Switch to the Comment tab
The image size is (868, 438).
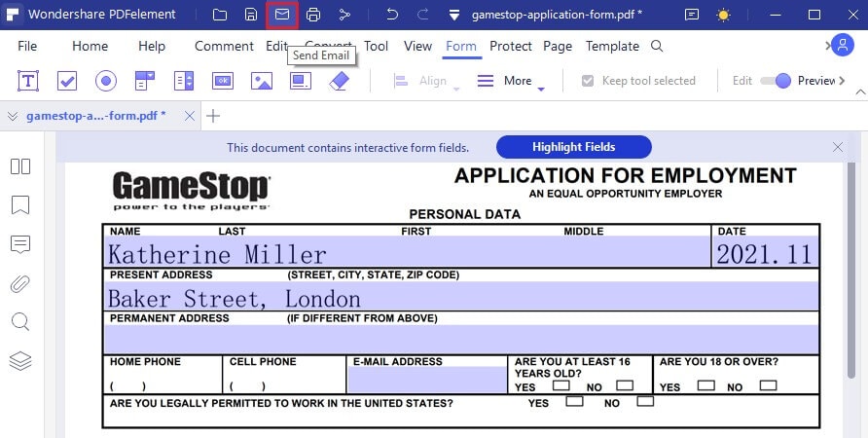(x=224, y=46)
